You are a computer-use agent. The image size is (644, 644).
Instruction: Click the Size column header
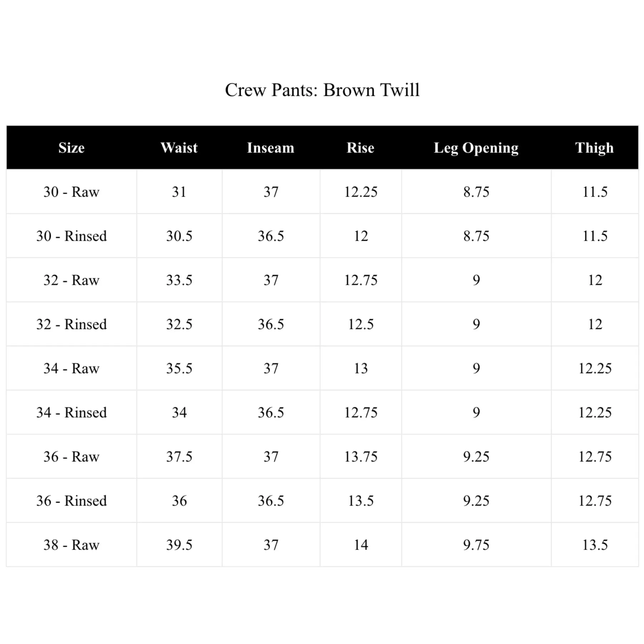tap(72, 148)
